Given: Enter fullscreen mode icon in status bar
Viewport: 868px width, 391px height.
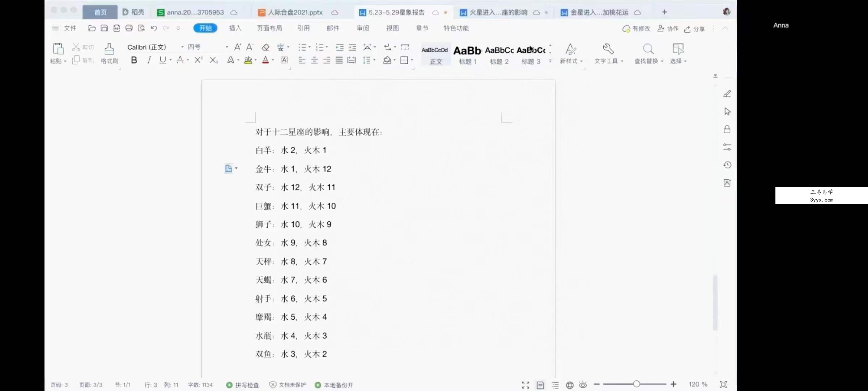Looking at the screenshot, I should 526,385.
